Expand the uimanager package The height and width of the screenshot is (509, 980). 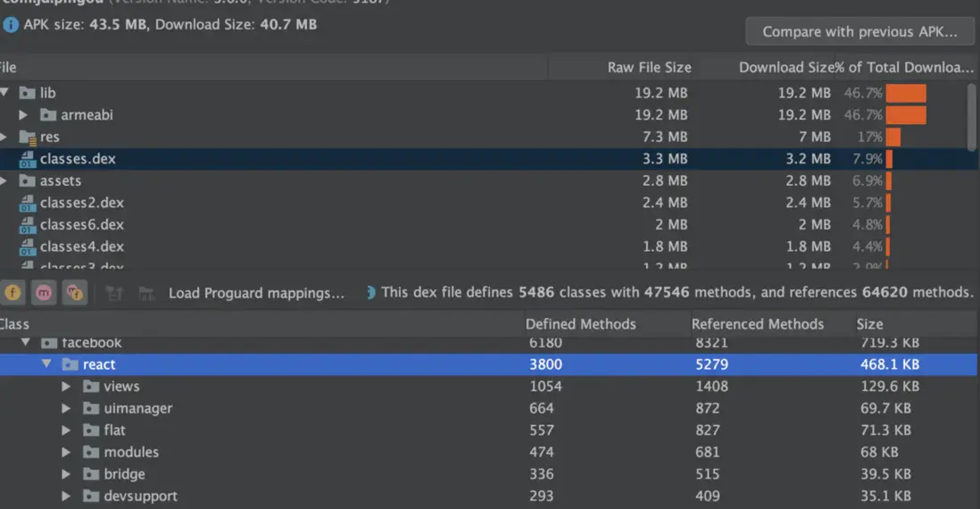(x=66, y=408)
